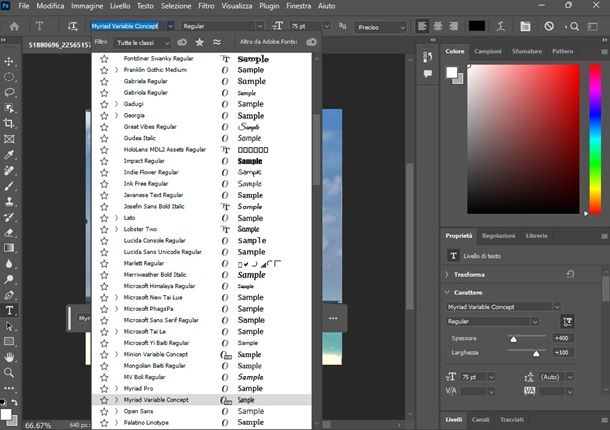The height and width of the screenshot is (430, 610).
Task: Favorite the Impact Regular font star
Action: pos(104,161)
